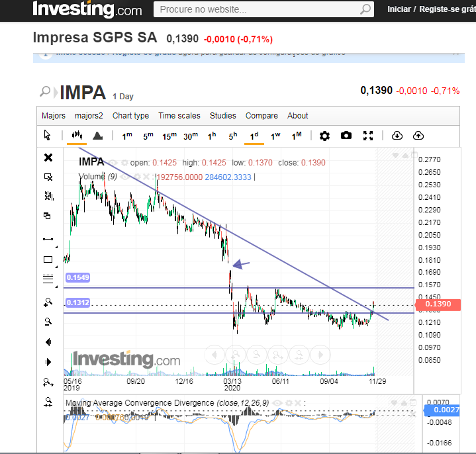The width and height of the screenshot is (476, 454).
Task: Select the line drawing tool
Action: (48, 239)
